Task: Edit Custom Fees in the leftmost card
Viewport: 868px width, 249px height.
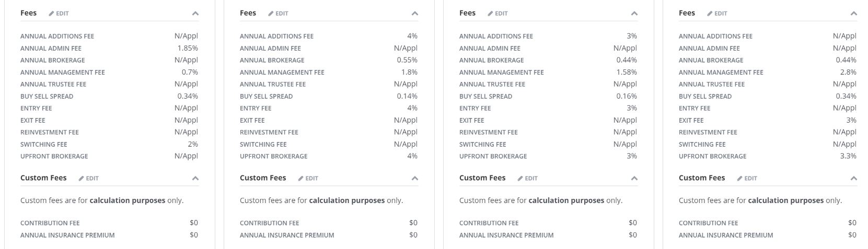Action: click(x=89, y=179)
